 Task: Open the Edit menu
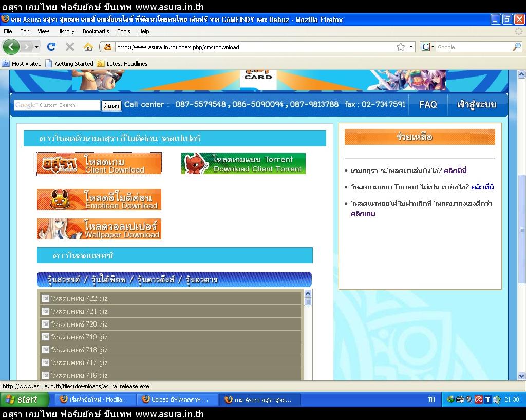point(25,31)
